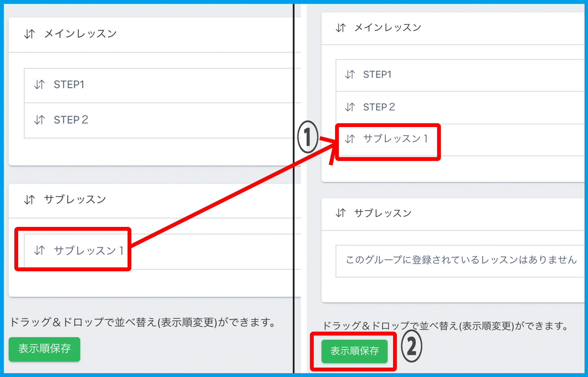Select the STEP 2 row label in left panel
Image resolution: width=588 pixels, height=377 pixels.
pos(71,120)
